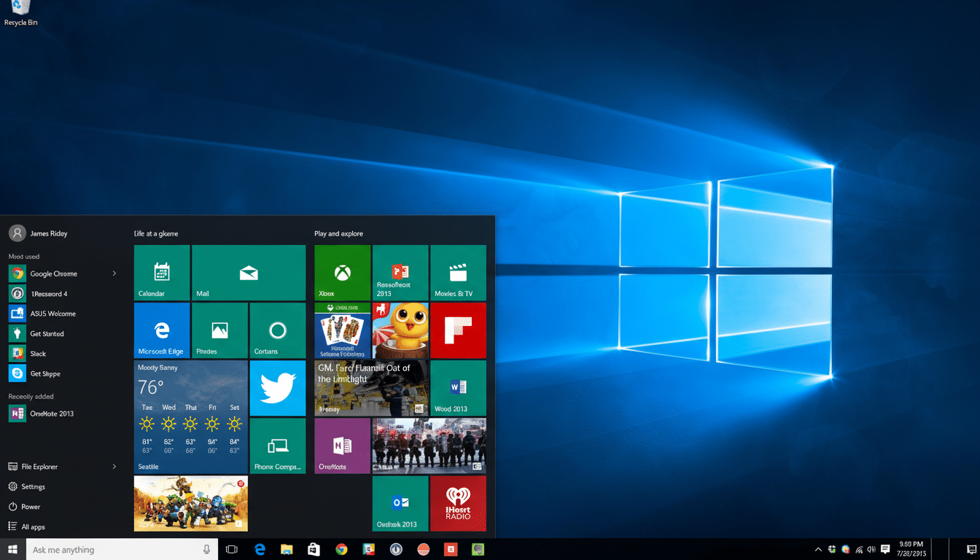The height and width of the screenshot is (560, 980).
Task: Launch Google Chrome from the taskbar
Action: (341, 549)
